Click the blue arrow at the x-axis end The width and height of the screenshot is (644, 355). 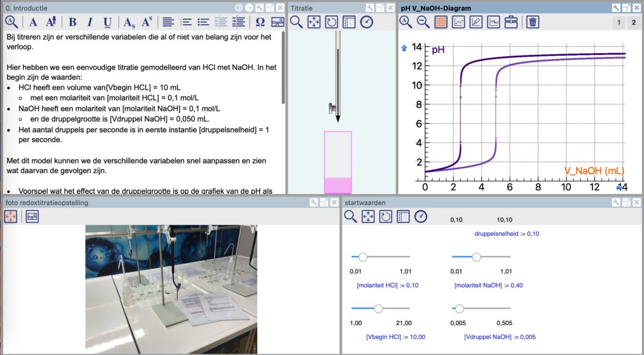coord(620,188)
